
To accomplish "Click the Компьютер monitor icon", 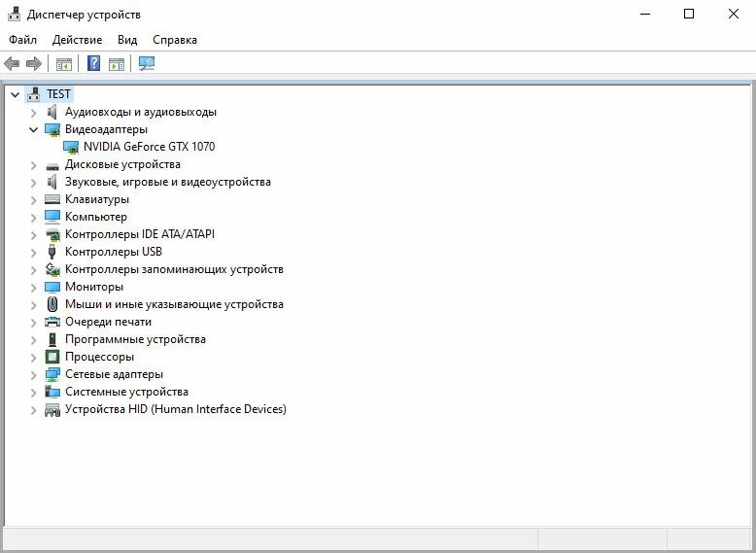I will pyautogui.click(x=52, y=217).
